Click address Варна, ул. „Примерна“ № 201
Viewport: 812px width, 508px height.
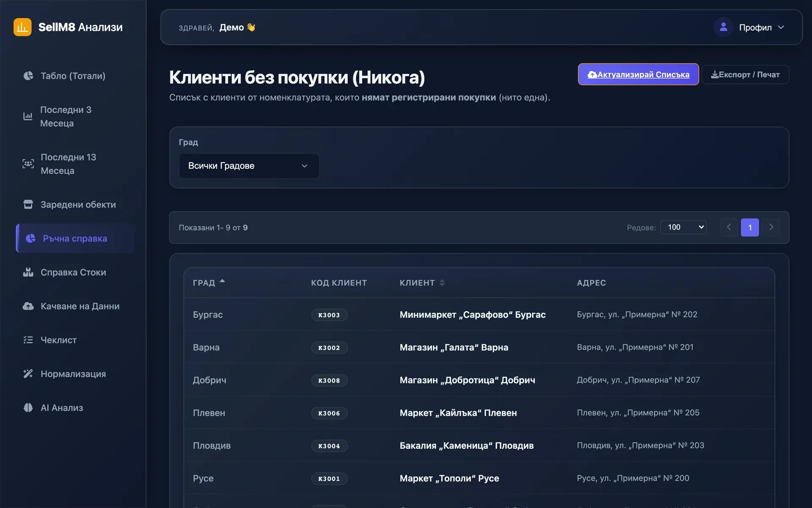click(x=635, y=347)
